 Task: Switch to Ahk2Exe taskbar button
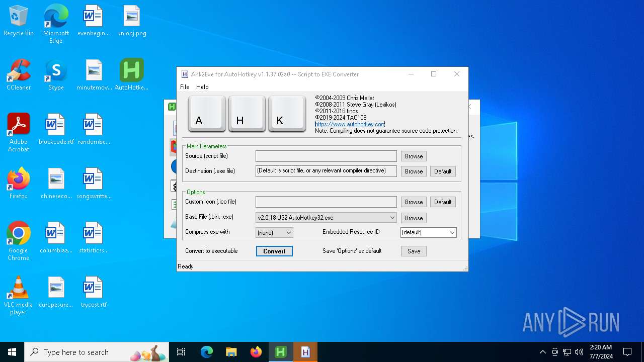click(305, 352)
